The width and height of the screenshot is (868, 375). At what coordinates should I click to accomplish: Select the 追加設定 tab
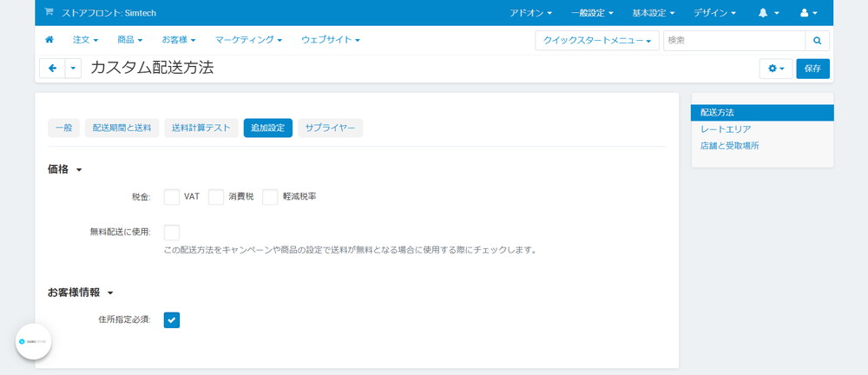click(268, 128)
